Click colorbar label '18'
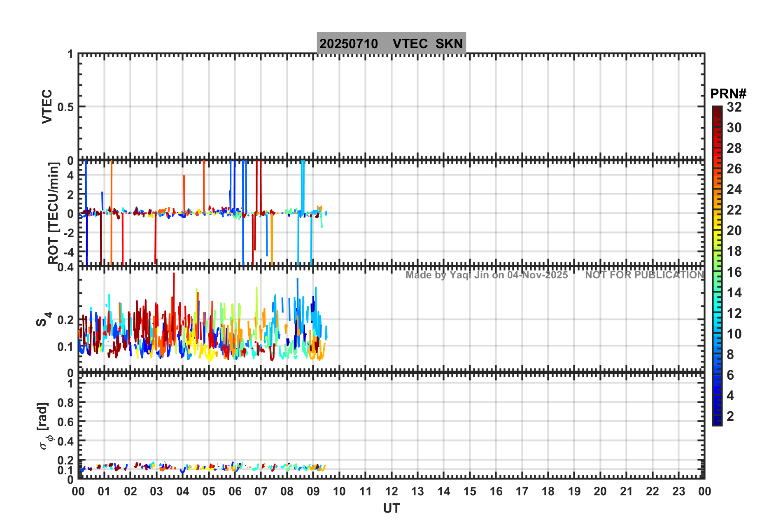This screenshot has height=532, width=783. point(734,251)
